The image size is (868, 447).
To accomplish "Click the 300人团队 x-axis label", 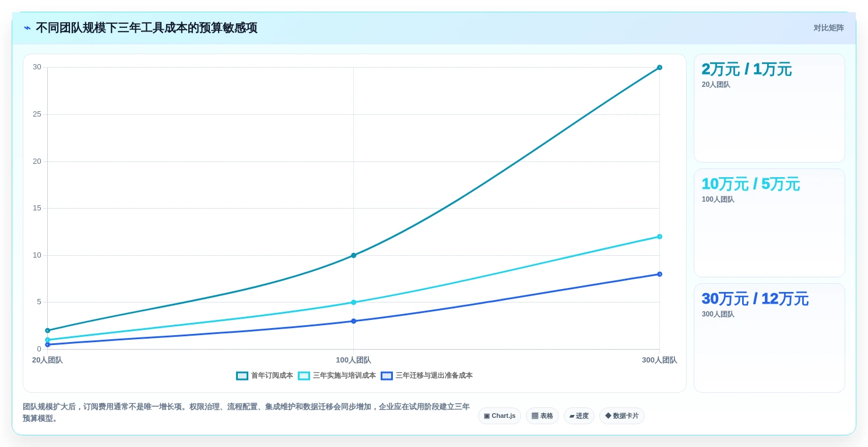I will 659,360.
